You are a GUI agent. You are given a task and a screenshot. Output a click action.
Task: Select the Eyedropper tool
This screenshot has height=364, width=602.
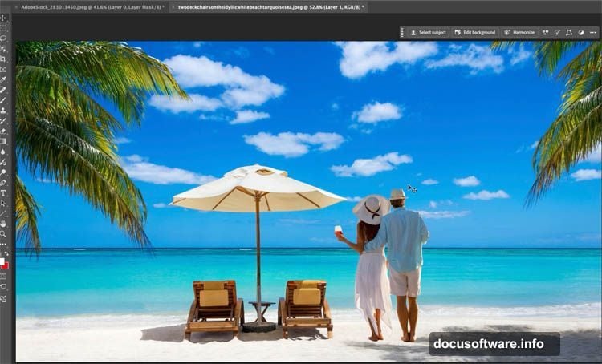4,79
